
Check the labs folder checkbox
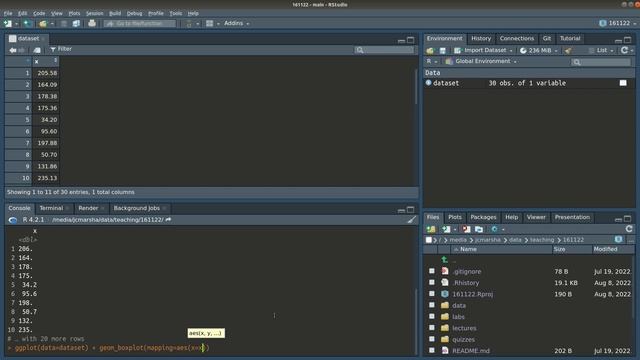click(431, 316)
